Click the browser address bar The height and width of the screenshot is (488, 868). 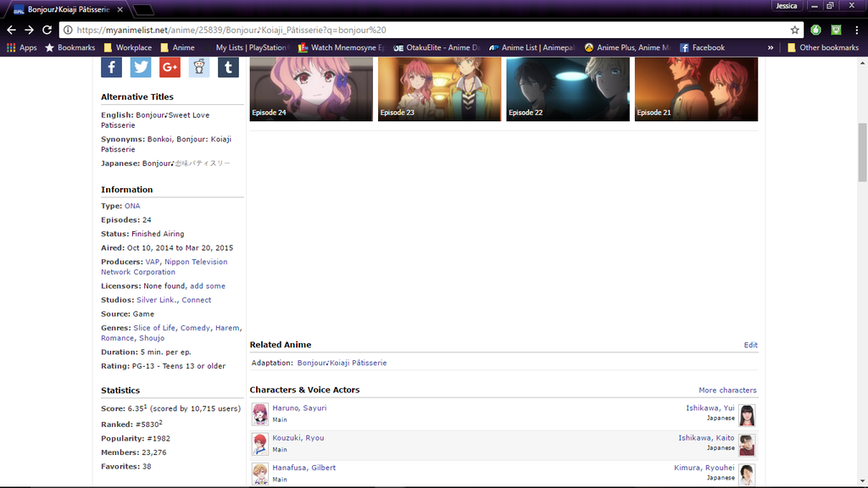click(431, 30)
